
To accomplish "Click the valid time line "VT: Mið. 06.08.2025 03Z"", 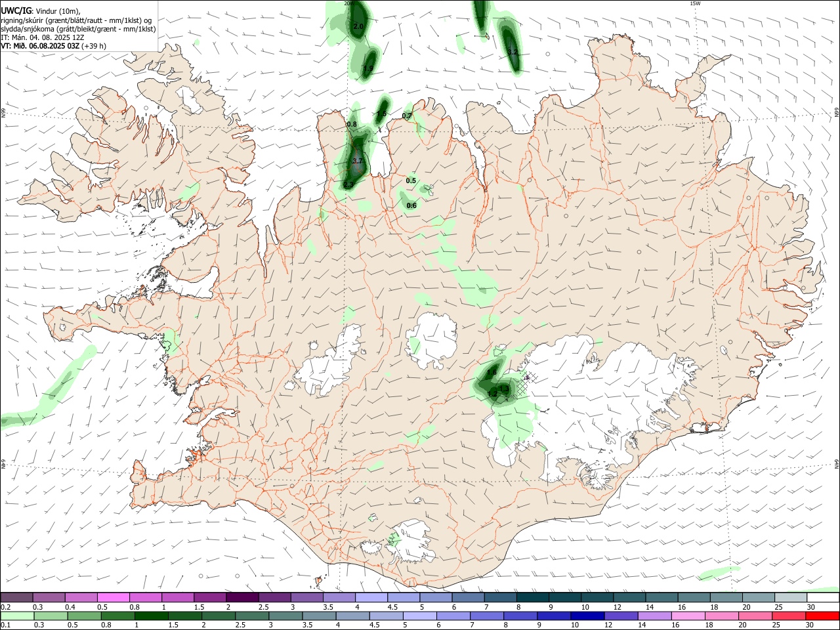I will [40, 46].
